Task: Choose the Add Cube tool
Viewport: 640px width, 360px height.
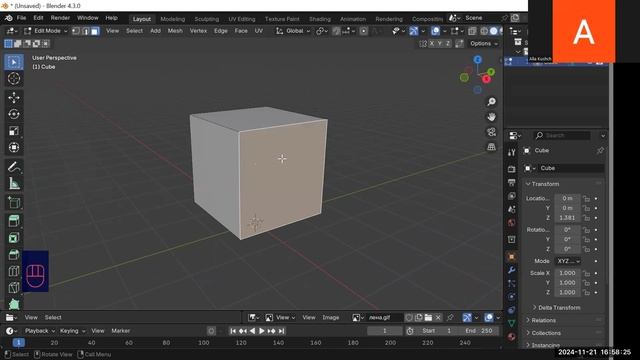Action: click(14, 202)
